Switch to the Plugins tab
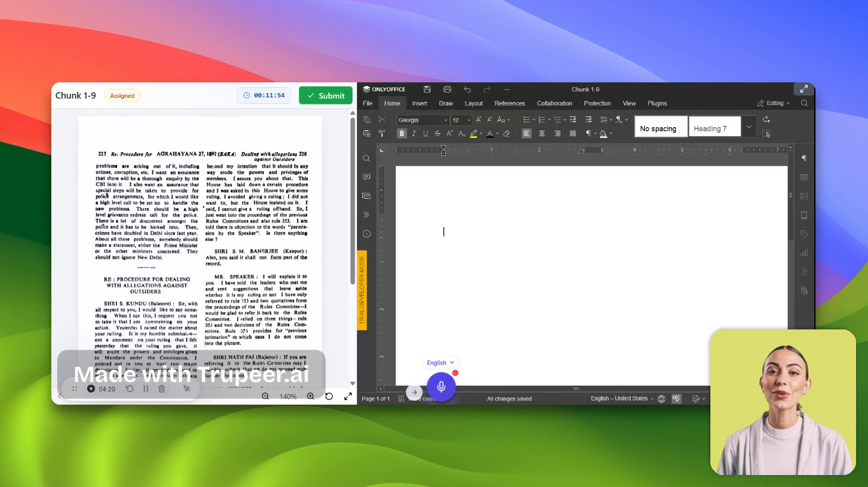The image size is (868, 487). [x=657, y=103]
